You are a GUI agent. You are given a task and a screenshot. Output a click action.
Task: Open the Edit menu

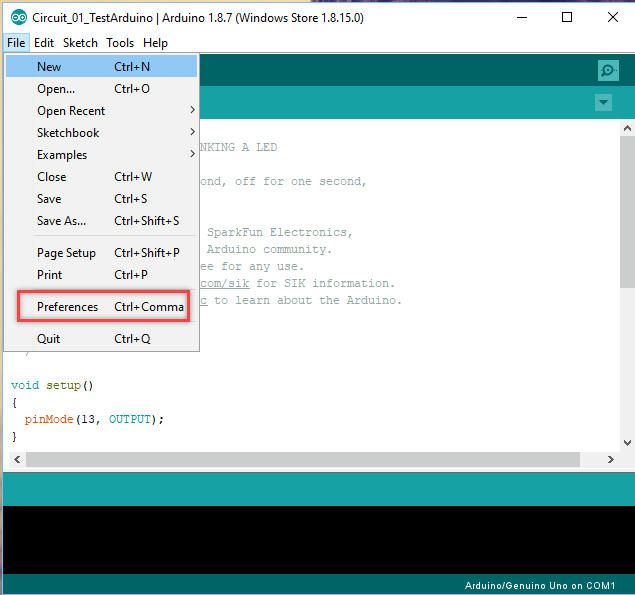point(44,43)
